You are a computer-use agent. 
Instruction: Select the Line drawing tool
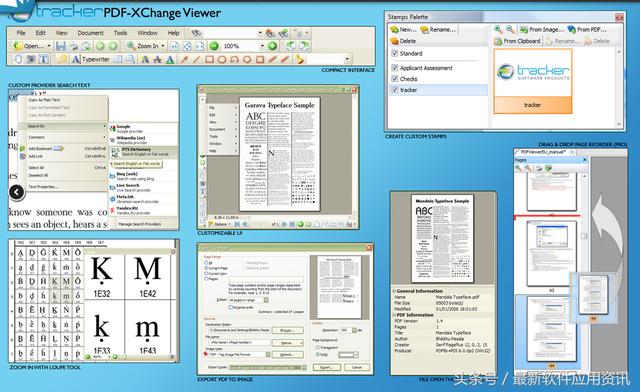pyautogui.click(x=197, y=60)
